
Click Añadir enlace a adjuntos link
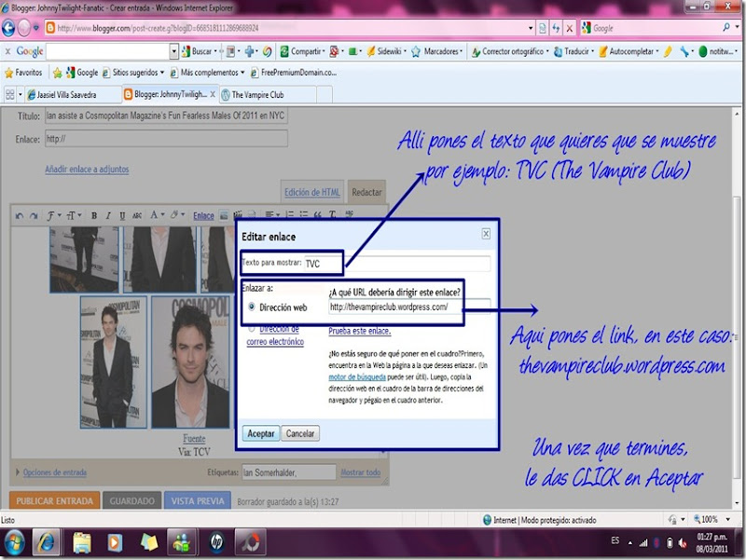(x=87, y=169)
